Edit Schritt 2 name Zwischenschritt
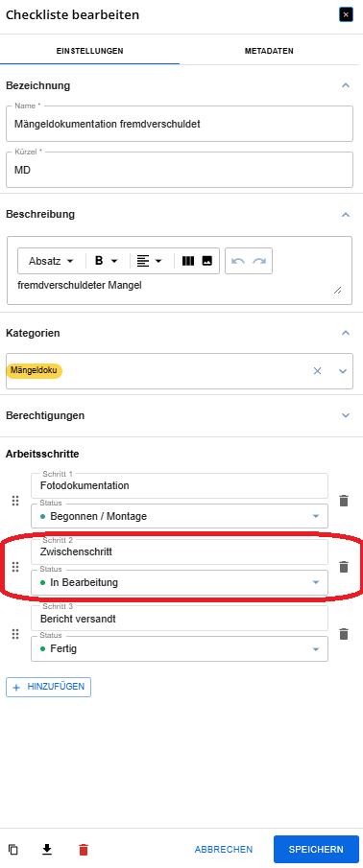 180,551
